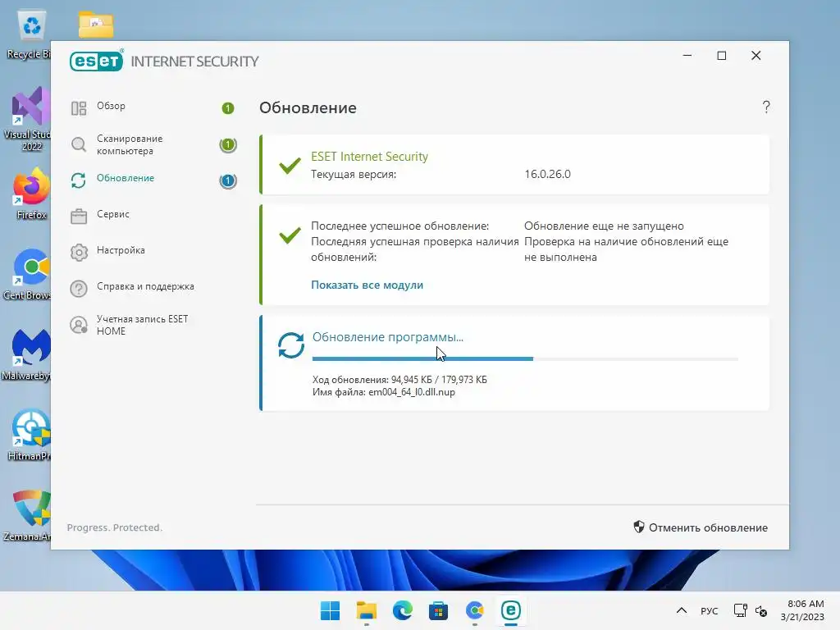This screenshot has height=630, width=840.
Task: Close the ESET window
Action: [x=756, y=56]
